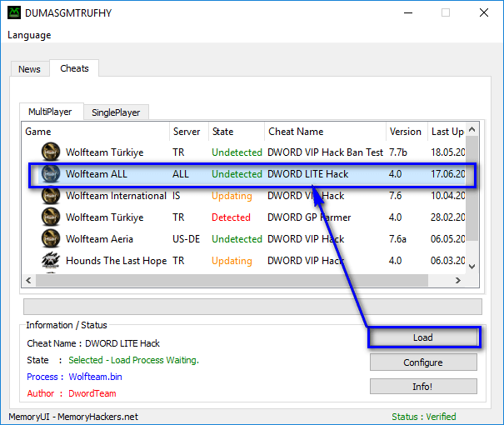This screenshot has width=504, height=425.
Task: Click the list's scroll down arrow
Action: [x=472, y=266]
